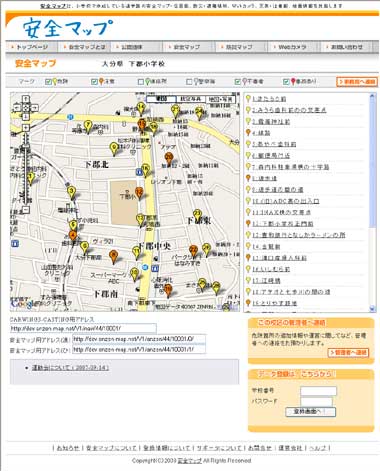Zoom out with the minus button
The height and width of the screenshot is (471, 380).
pyautogui.click(x=26, y=210)
